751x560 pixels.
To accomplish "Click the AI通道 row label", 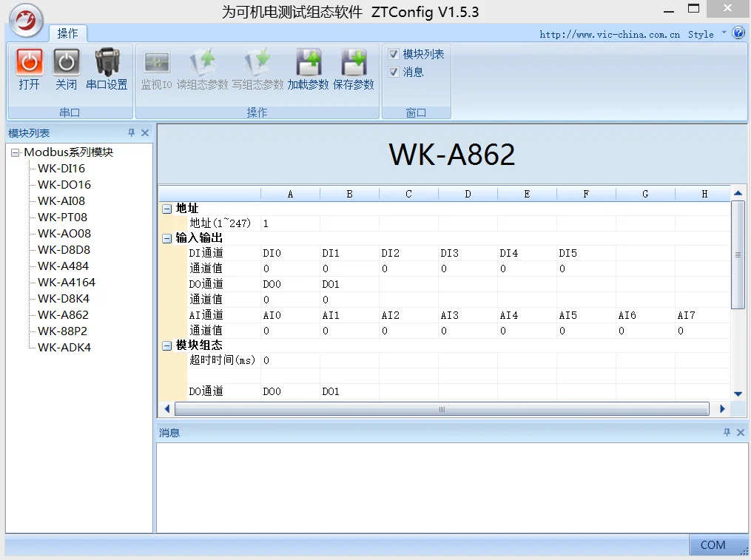I will [x=206, y=315].
